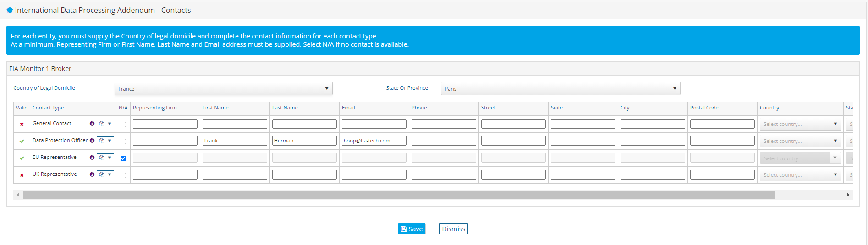This screenshot has width=868, height=245.
Task: Click the red invalid X on UK Representative row
Action: click(22, 175)
